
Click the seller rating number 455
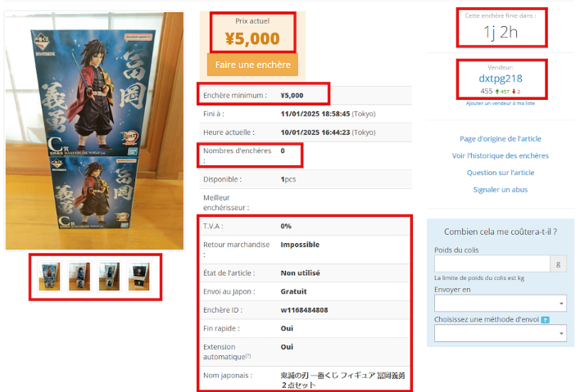coord(487,91)
